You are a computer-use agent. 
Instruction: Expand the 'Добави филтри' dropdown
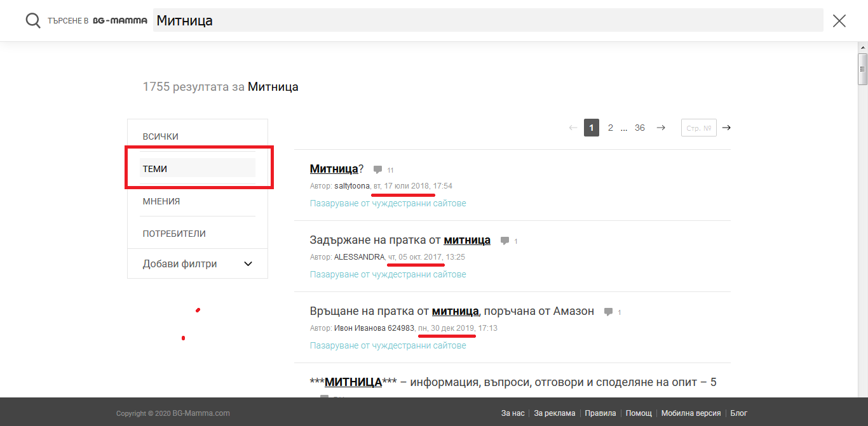tap(248, 264)
